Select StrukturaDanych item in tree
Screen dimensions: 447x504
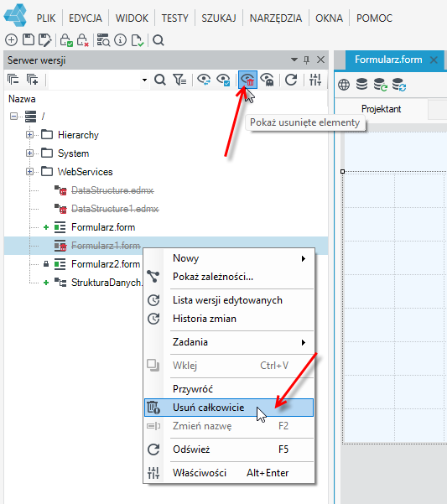tap(107, 283)
